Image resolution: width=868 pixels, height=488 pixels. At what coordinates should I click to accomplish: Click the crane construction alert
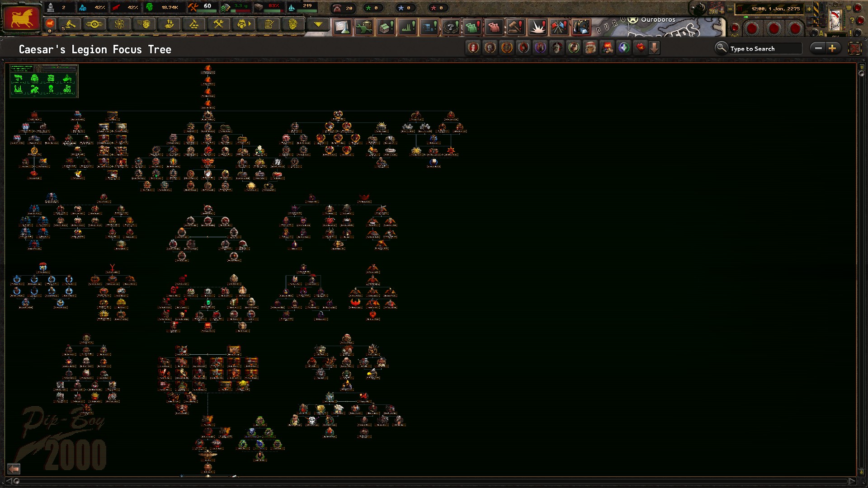tap(429, 27)
